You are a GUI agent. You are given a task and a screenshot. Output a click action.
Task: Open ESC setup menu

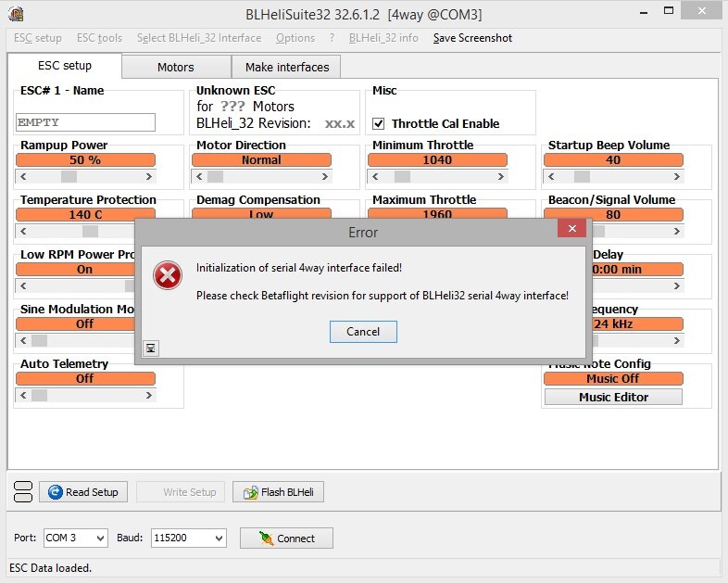point(38,38)
